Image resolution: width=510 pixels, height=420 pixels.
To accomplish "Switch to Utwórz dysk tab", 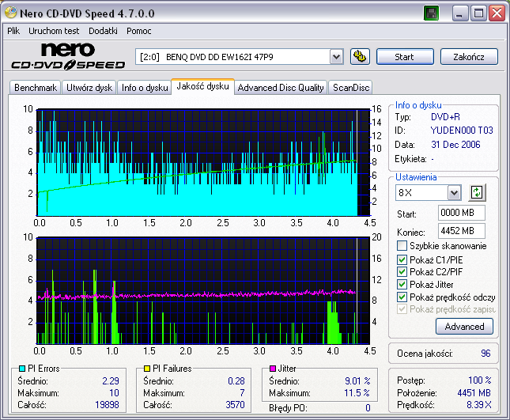I will (89, 88).
